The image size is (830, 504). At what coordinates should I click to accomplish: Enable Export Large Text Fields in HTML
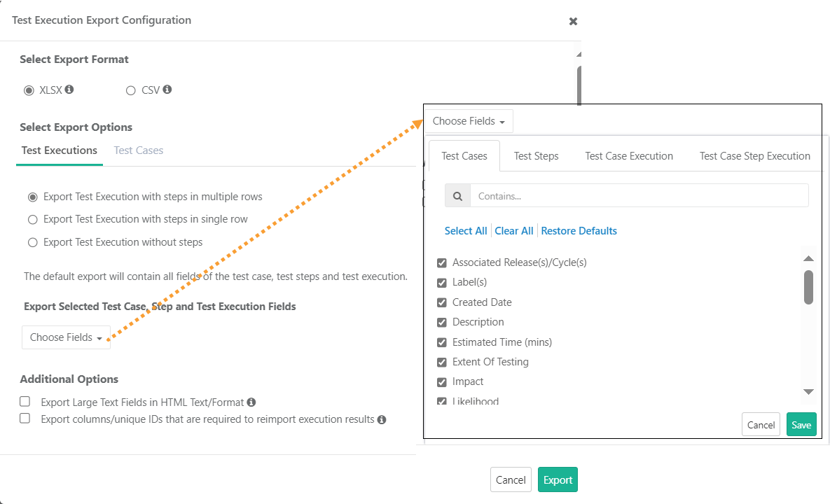25,402
